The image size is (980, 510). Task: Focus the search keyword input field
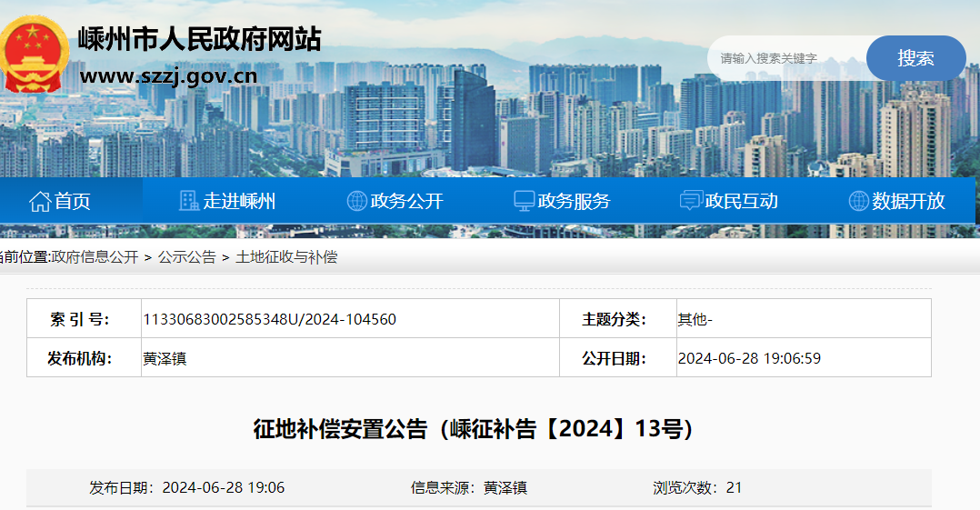pyautogui.click(x=786, y=58)
